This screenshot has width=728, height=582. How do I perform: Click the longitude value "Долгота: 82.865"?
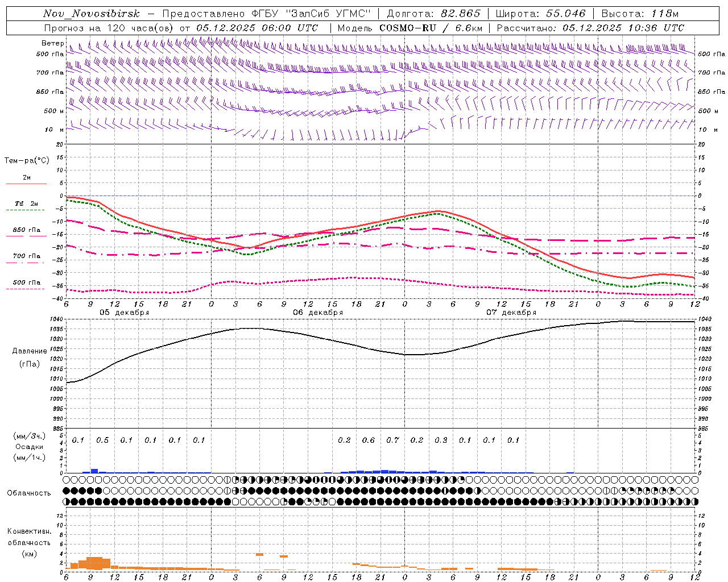click(433, 14)
